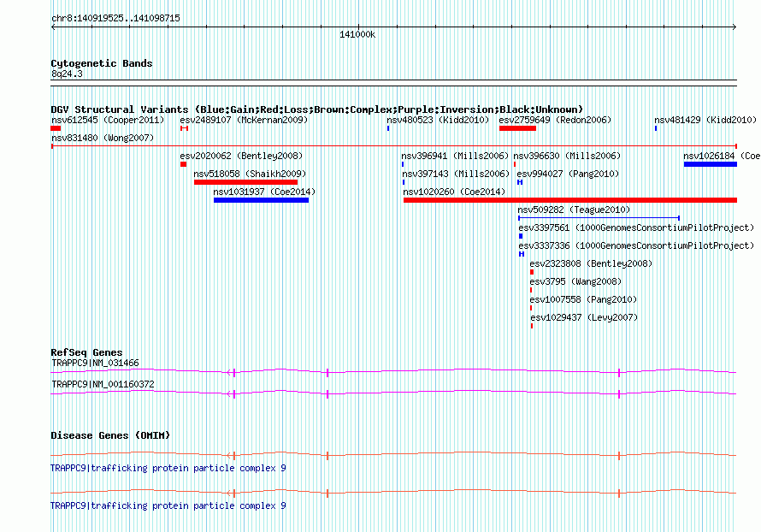Click the TRAPPC9|NM_031466 gene label
This screenshot has height=532, width=761.
coord(95,364)
